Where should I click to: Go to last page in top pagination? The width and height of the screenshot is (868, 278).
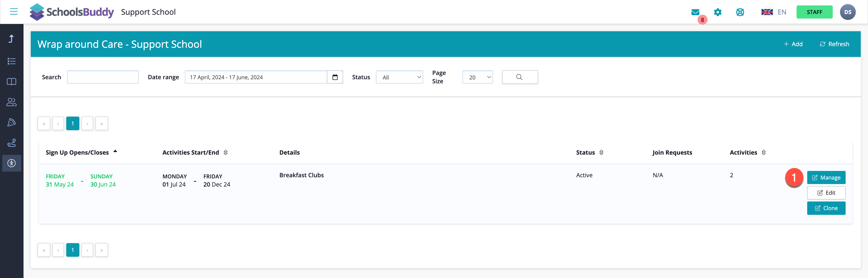pyautogui.click(x=102, y=123)
